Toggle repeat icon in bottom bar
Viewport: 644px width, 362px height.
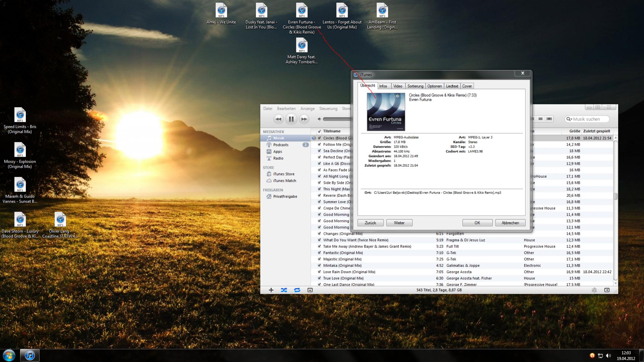click(297, 290)
